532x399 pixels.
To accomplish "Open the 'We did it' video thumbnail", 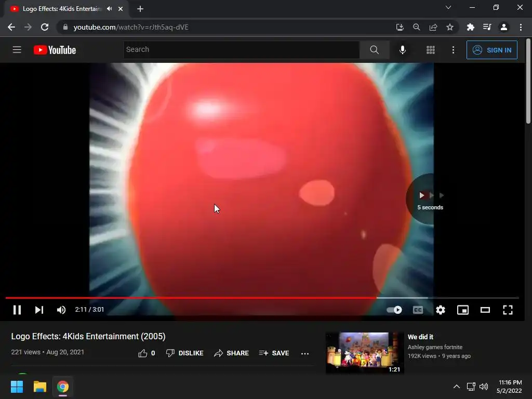I will [x=364, y=353].
